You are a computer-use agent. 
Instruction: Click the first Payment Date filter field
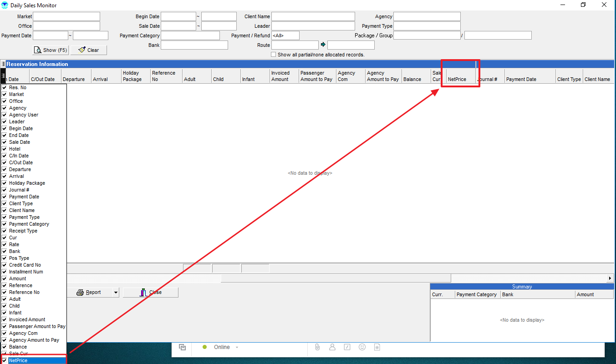[x=51, y=35]
